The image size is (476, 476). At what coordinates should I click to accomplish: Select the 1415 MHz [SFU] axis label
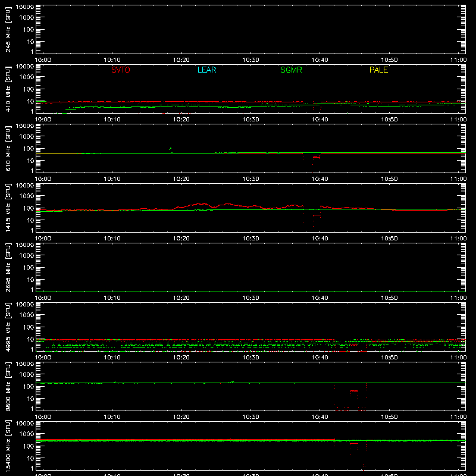(8, 208)
